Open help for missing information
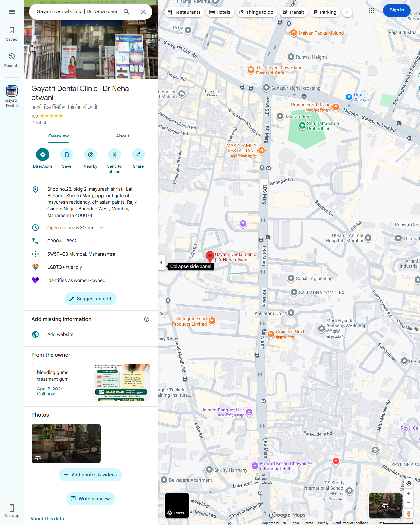The image size is (420, 525). (x=147, y=319)
